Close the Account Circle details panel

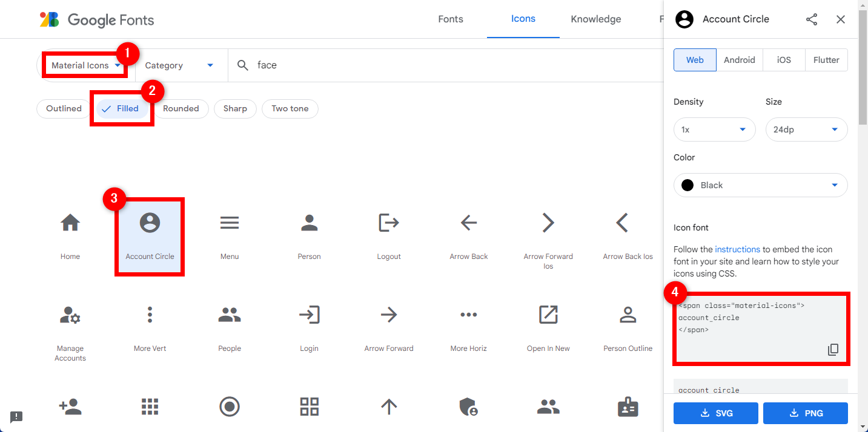click(x=841, y=19)
